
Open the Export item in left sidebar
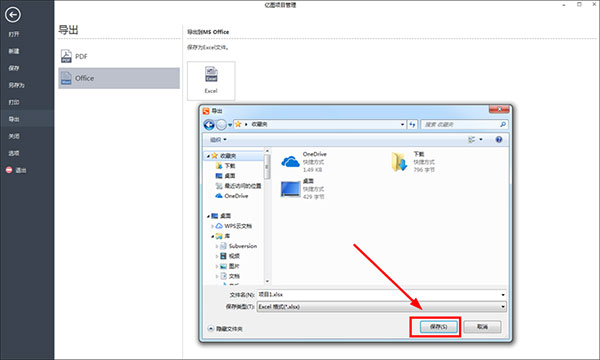click(27, 119)
